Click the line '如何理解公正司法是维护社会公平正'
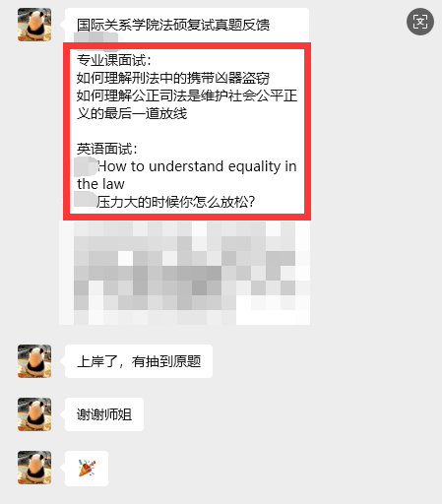 [x=187, y=95]
